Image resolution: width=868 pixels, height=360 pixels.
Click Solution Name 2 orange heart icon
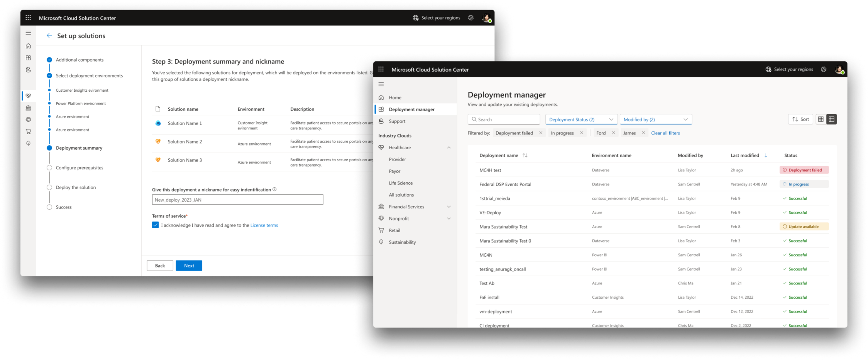pos(158,141)
